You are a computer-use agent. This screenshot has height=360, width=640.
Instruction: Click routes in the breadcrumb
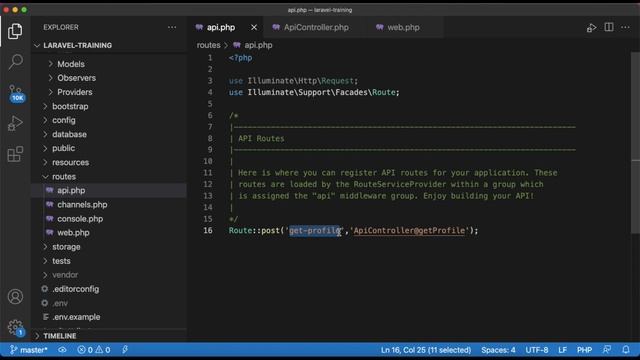pos(208,45)
